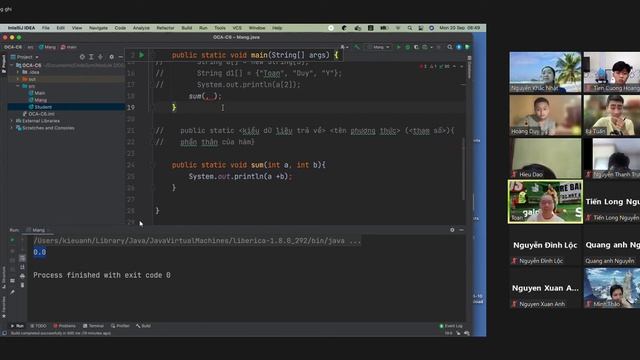Click Mang breadcrumb in navigation bar
Image resolution: width=640 pixels, height=360 pixels.
click(x=47, y=47)
